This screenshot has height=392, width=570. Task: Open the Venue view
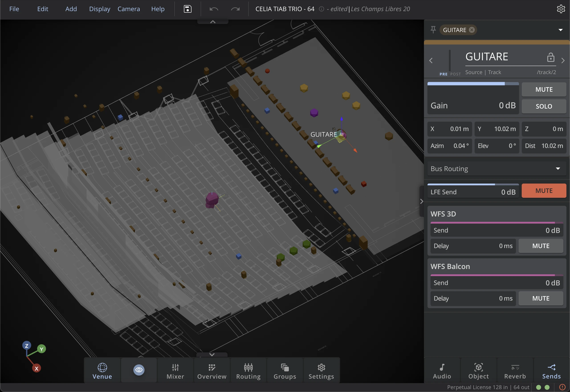pos(102,371)
